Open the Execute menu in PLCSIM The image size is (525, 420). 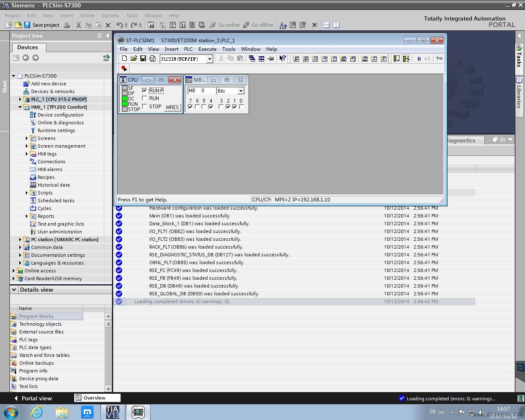pyautogui.click(x=207, y=49)
